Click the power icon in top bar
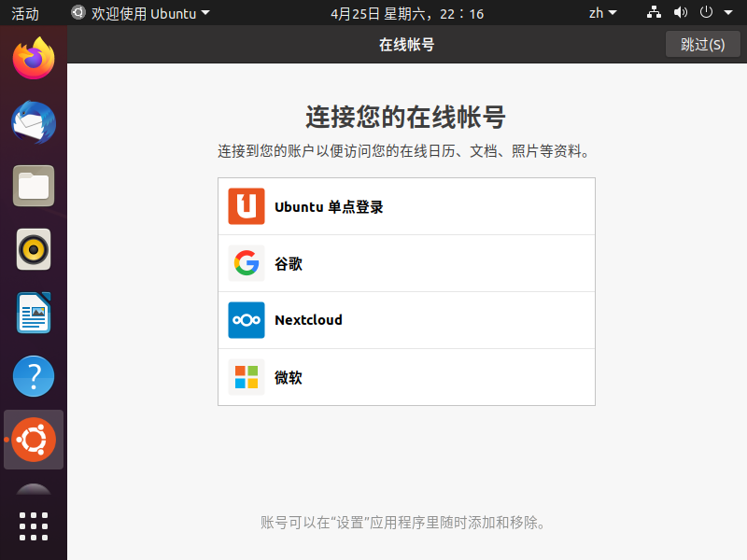 706,12
